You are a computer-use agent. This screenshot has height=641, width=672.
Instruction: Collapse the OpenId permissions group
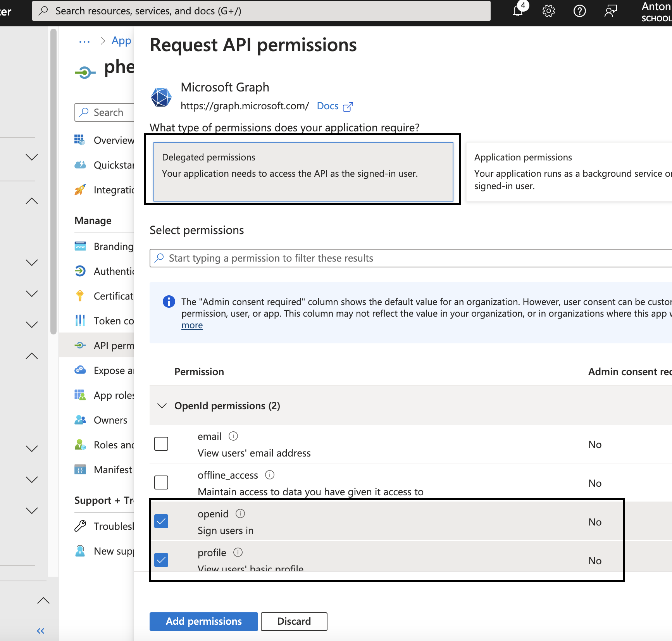pyautogui.click(x=162, y=406)
